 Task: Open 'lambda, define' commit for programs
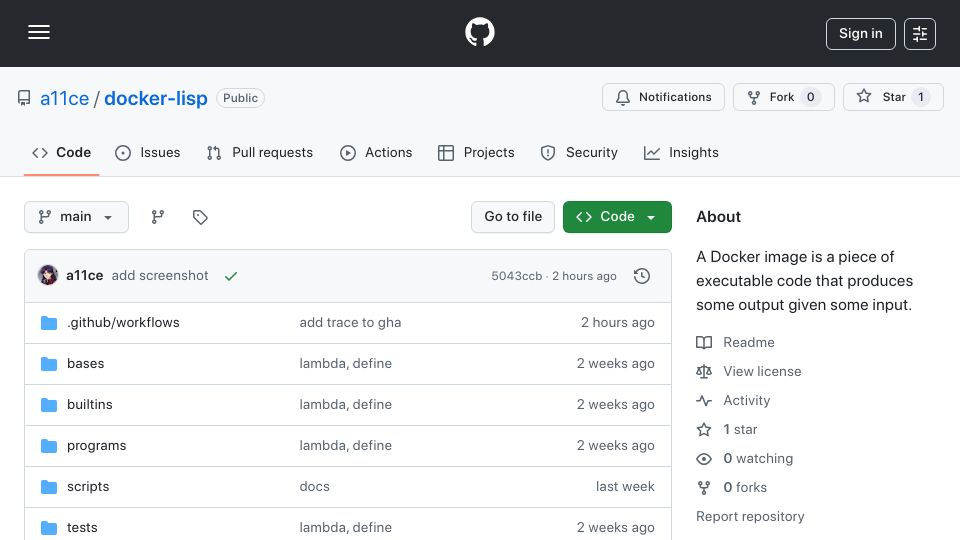pyautogui.click(x=345, y=446)
